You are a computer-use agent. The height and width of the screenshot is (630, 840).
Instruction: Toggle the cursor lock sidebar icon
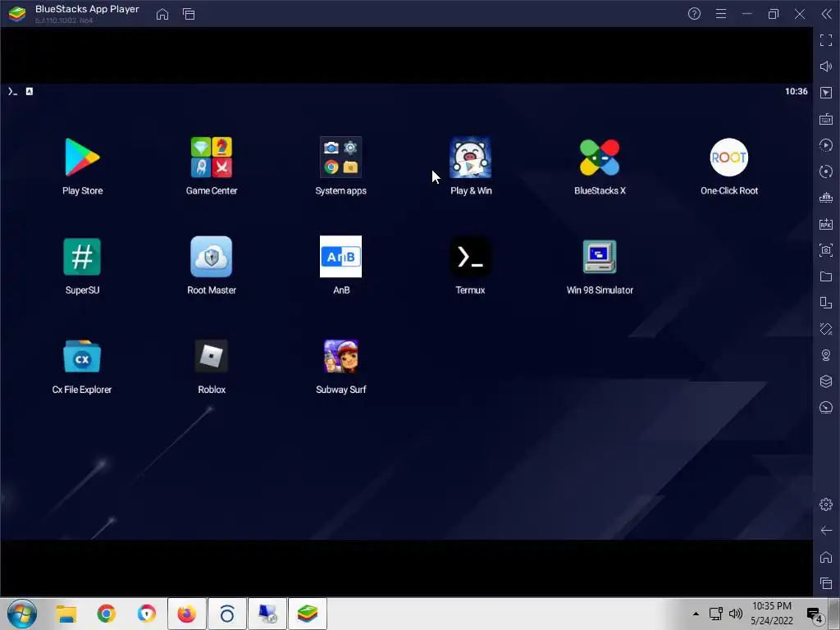(826, 93)
